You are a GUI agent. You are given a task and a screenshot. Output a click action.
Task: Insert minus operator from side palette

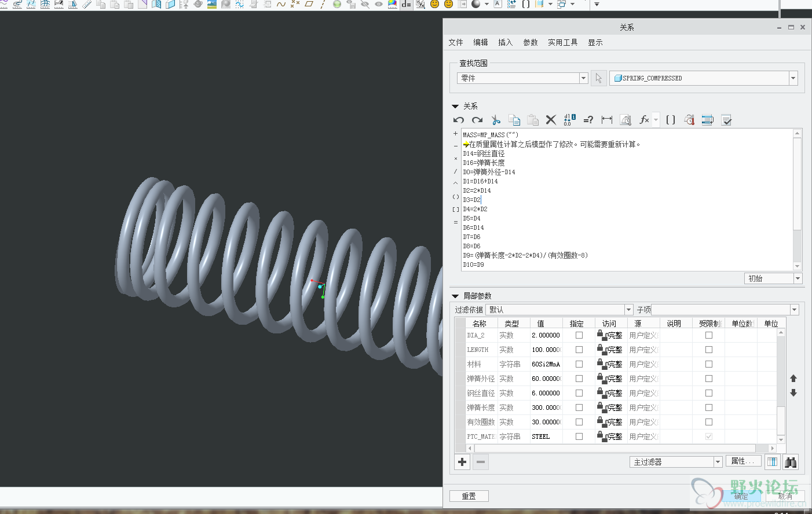tap(456, 146)
